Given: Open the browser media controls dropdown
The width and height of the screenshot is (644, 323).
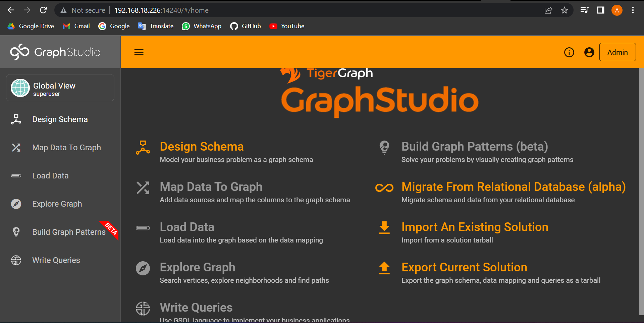Looking at the screenshot, I should pyautogui.click(x=584, y=10).
